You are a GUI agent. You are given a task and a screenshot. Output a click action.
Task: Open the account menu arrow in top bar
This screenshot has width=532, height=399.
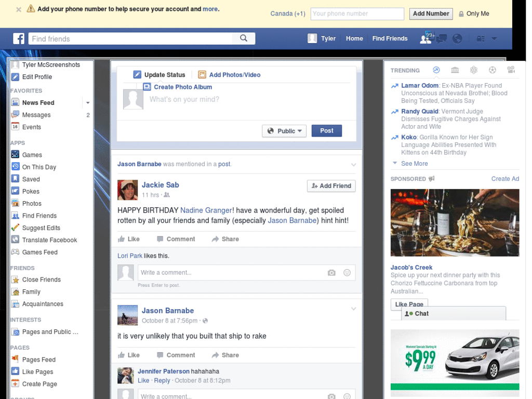494,38
